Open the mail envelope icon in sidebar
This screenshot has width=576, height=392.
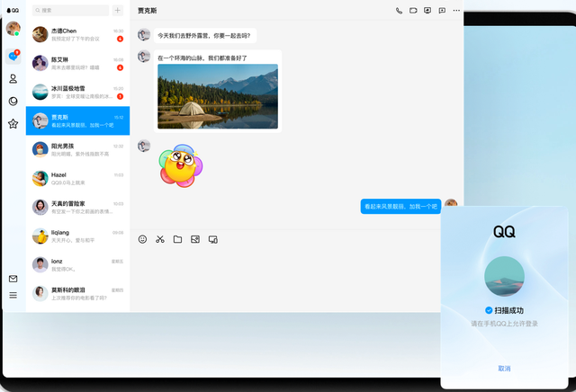(x=13, y=279)
